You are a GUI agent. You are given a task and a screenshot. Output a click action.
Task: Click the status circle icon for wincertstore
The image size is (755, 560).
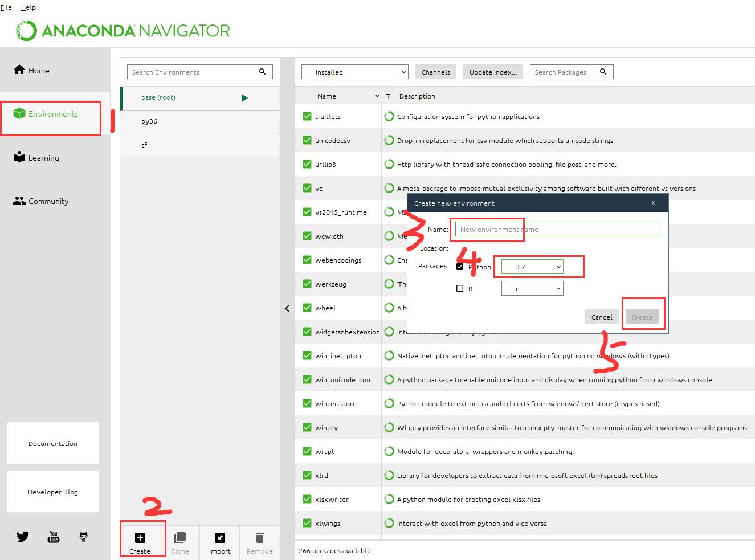pyautogui.click(x=389, y=403)
